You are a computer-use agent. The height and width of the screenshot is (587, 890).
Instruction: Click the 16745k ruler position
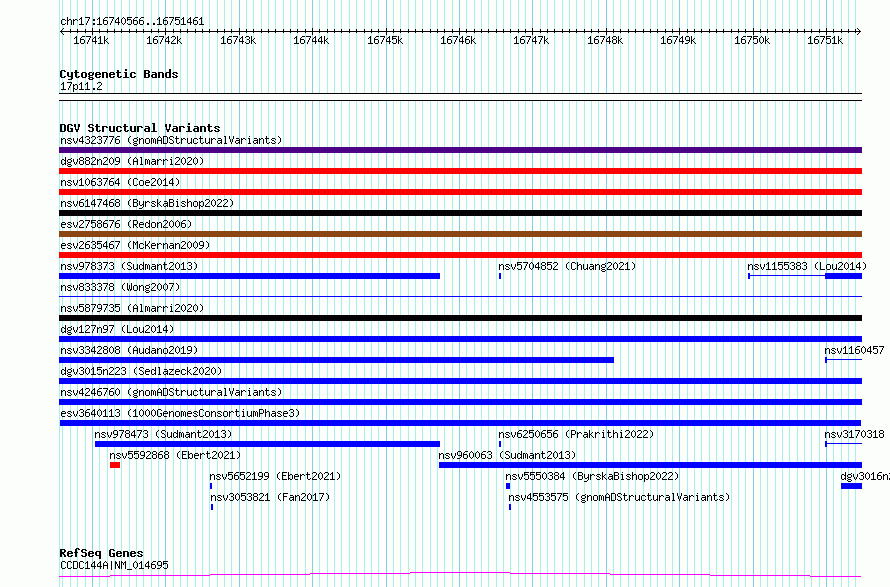(x=385, y=40)
